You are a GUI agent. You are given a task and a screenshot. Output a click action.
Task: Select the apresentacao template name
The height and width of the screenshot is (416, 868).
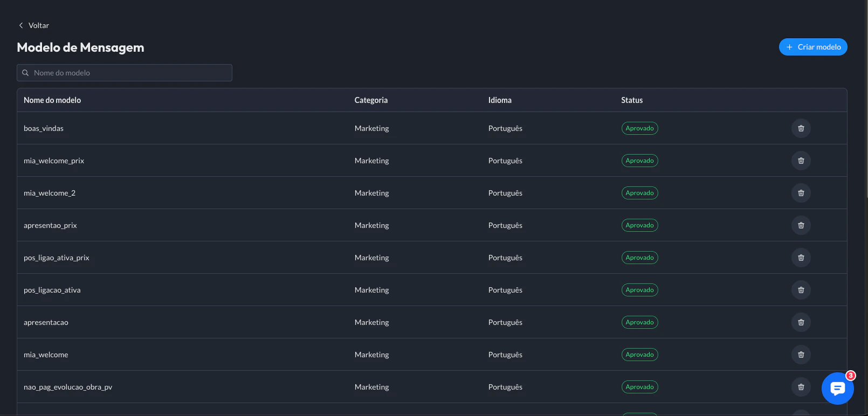pyautogui.click(x=46, y=322)
